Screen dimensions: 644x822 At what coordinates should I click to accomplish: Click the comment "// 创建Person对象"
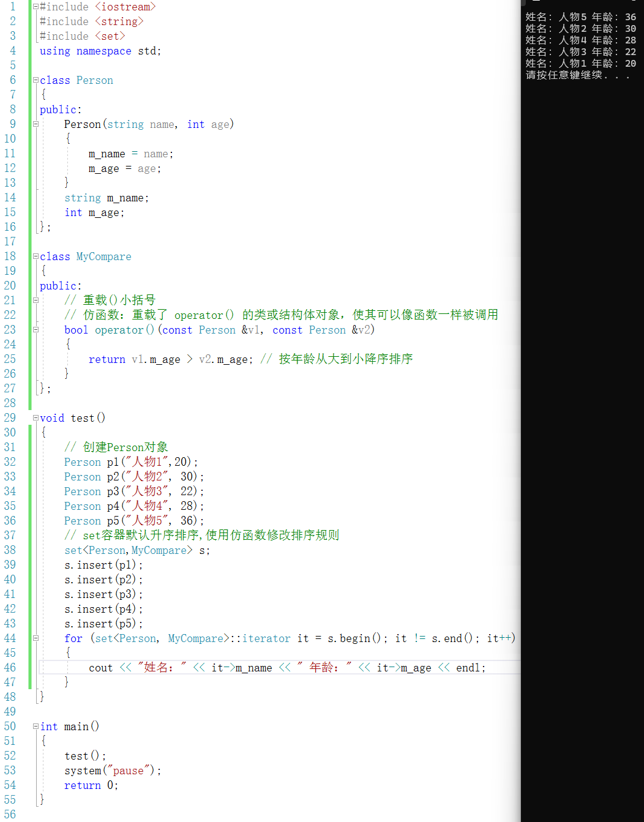116,447
